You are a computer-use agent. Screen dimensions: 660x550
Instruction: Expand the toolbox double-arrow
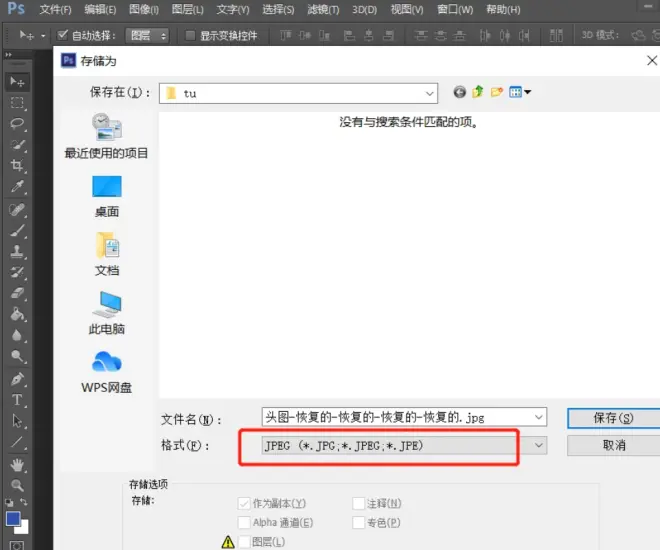pos(8,55)
